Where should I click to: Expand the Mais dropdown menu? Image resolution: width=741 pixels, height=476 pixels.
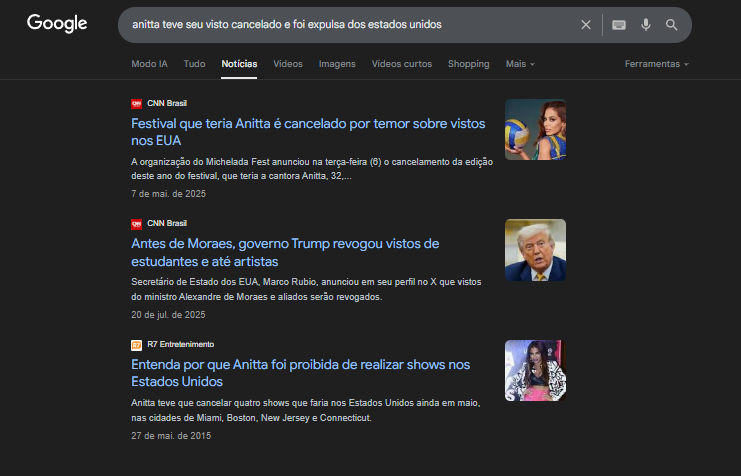click(x=520, y=64)
